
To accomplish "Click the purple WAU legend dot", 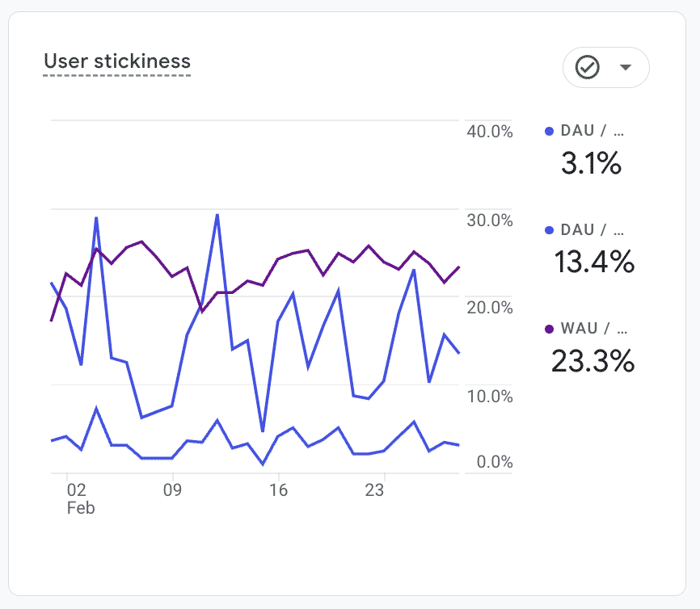I will (x=550, y=329).
